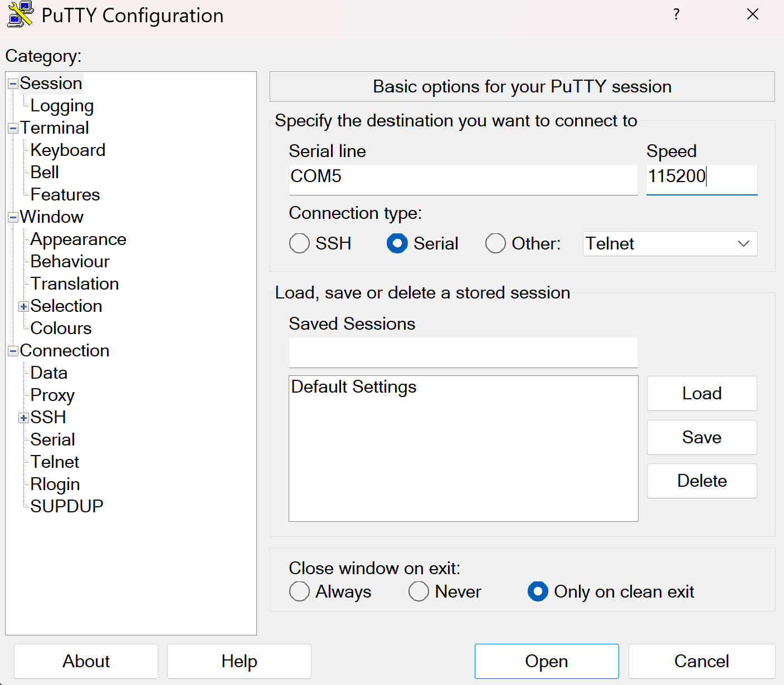Image resolution: width=784 pixels, height=685 pixels.
Task: Open the Features category
Action: [65, 195]
